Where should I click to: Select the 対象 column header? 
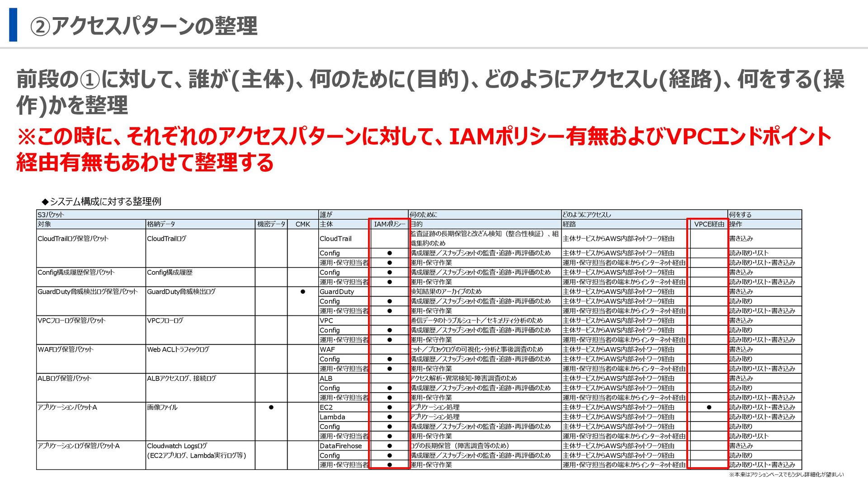tap(91, 224)
